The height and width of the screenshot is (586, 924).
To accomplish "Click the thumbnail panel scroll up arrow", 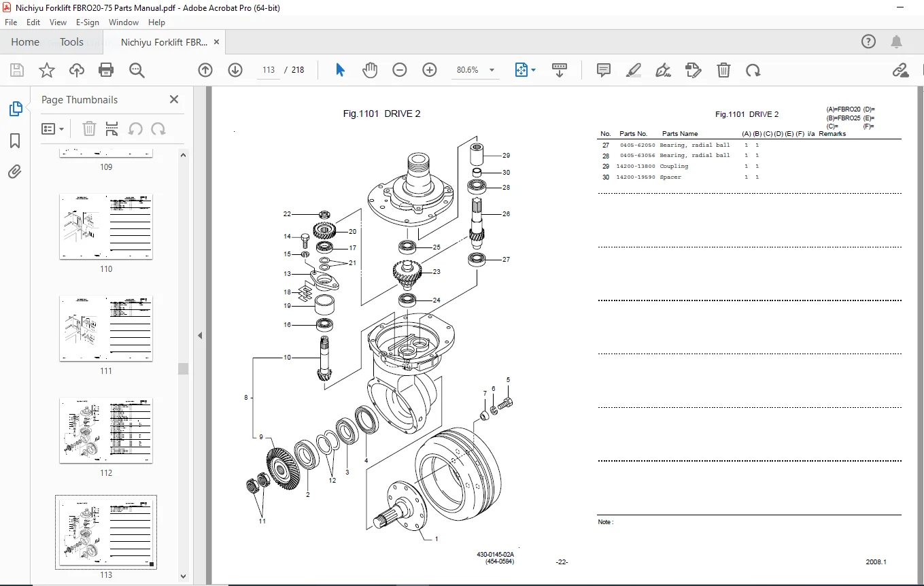I will pos(183,154).
